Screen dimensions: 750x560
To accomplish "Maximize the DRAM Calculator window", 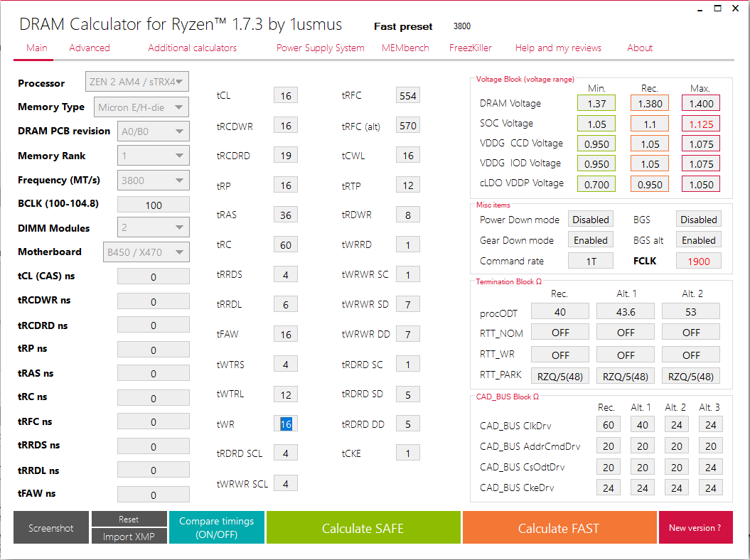I will point(717,9).
